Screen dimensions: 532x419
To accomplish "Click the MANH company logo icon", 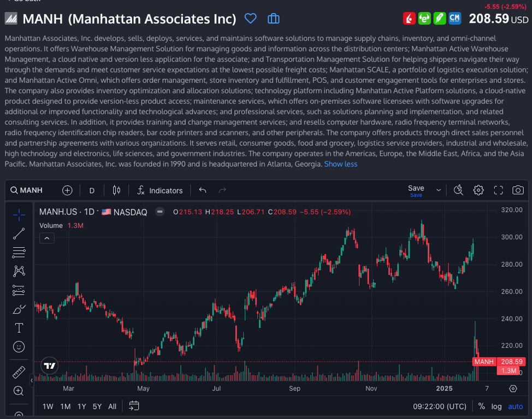I will pos(11,19).
